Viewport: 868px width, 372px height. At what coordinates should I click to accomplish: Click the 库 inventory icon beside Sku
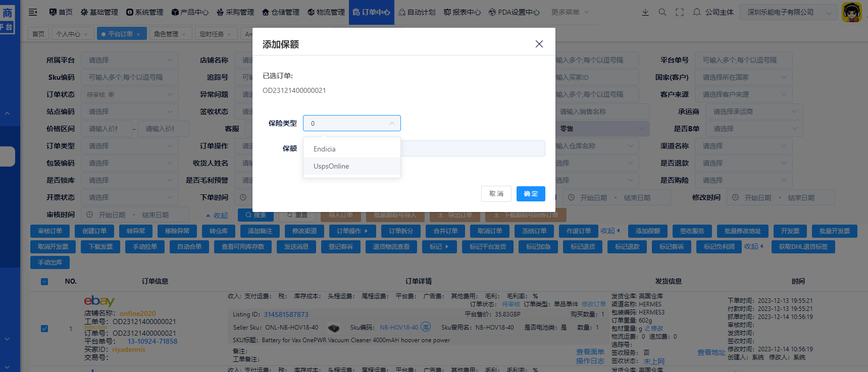coord(426,327)
